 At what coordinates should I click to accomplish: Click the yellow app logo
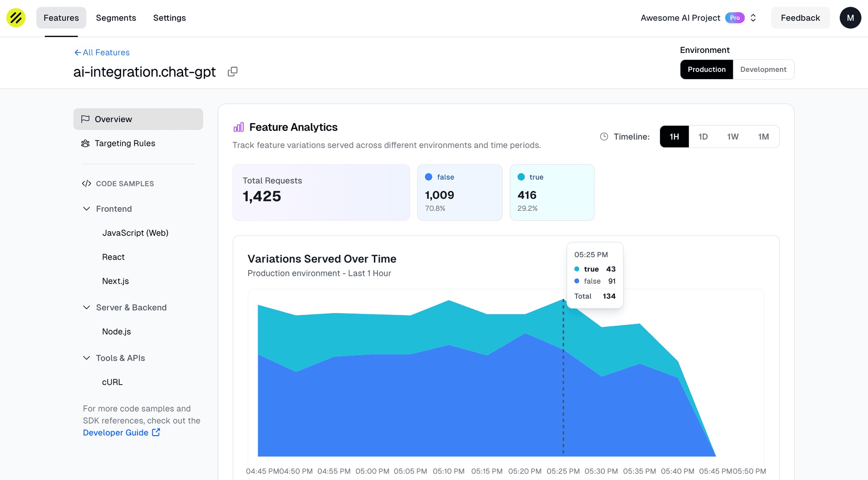pyautogui.click(x=15, y=18)
